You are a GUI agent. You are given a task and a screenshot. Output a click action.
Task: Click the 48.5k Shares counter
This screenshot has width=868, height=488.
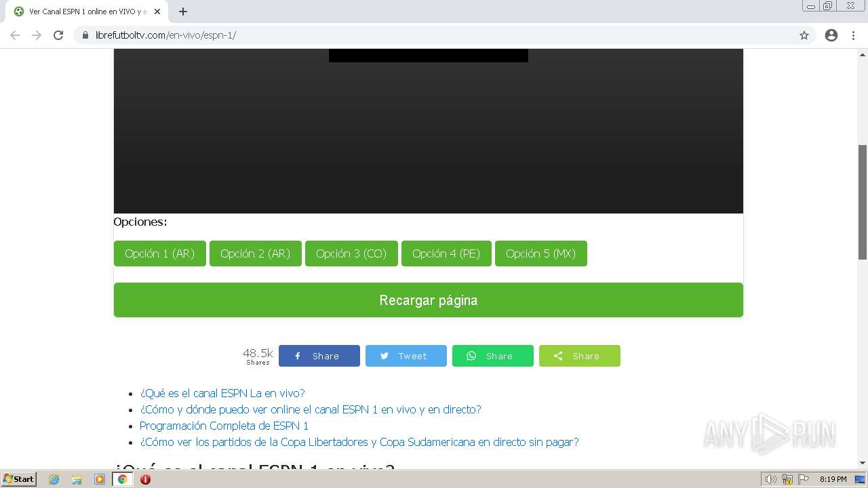click(x=258, y=356)
